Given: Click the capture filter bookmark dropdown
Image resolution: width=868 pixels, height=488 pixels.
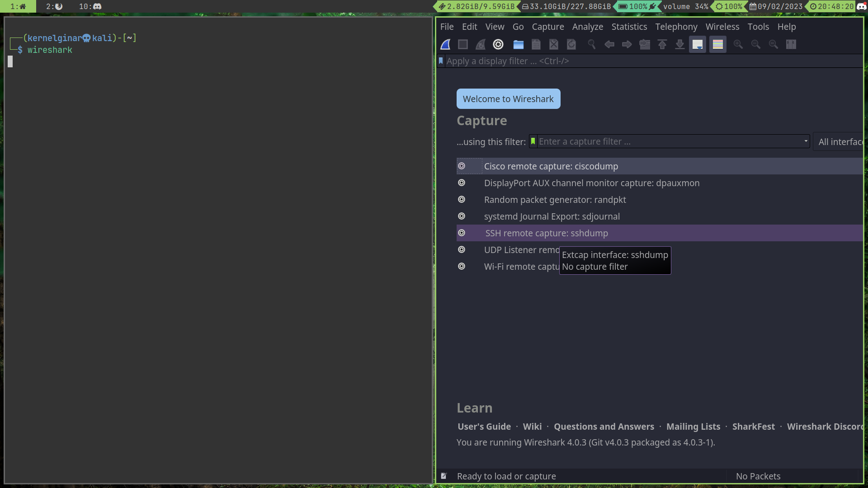Looking at the screenshot, I should [x=533, y=141].
